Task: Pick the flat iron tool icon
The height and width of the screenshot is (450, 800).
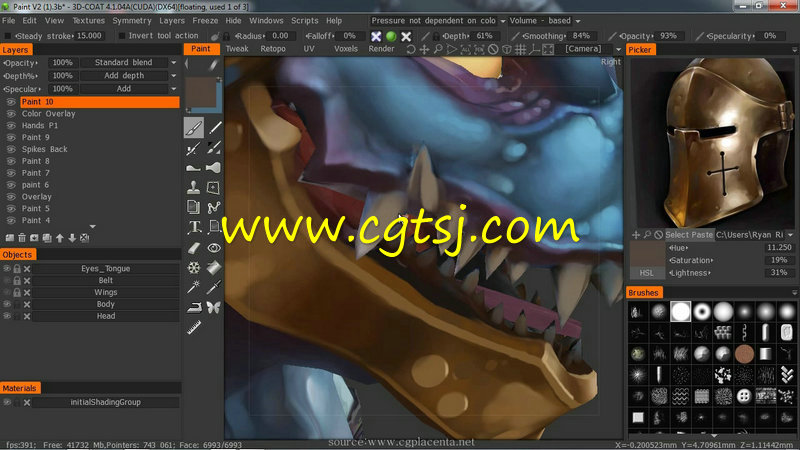Action: (193, 307)
